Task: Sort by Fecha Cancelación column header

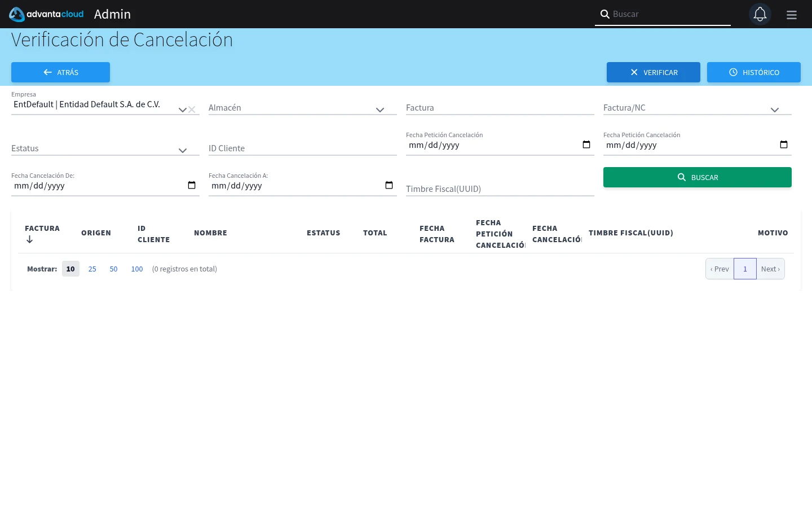Action: [x=557, y=234]
